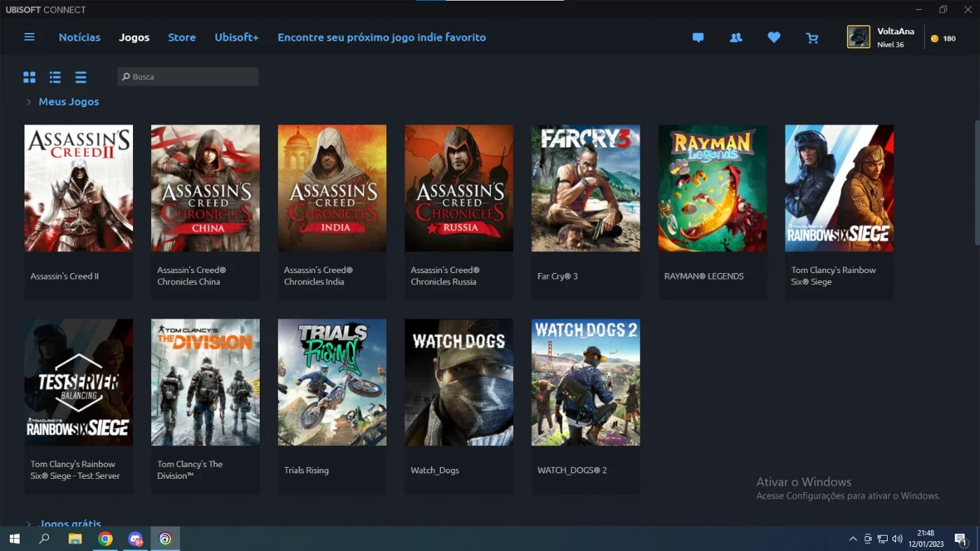980x551 pixels.
Task: Click Encontre seu próximo jogo indie favorito
Action: coord(381,37)
